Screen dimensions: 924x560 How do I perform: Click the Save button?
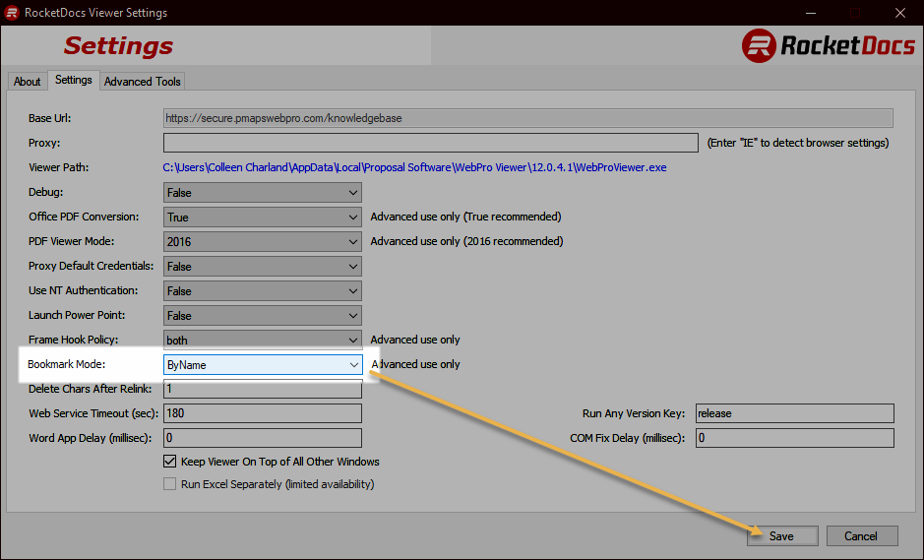782,535
